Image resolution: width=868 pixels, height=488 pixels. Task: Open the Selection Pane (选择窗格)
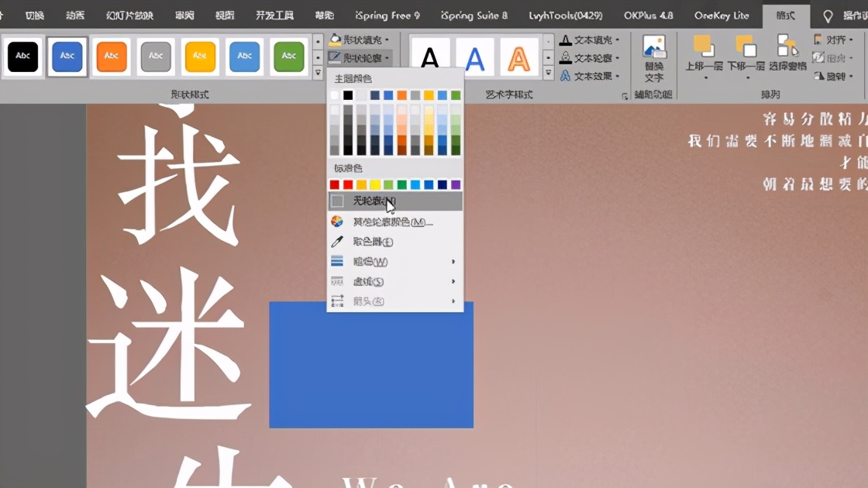pyautogui.click(x=787, y=53)
